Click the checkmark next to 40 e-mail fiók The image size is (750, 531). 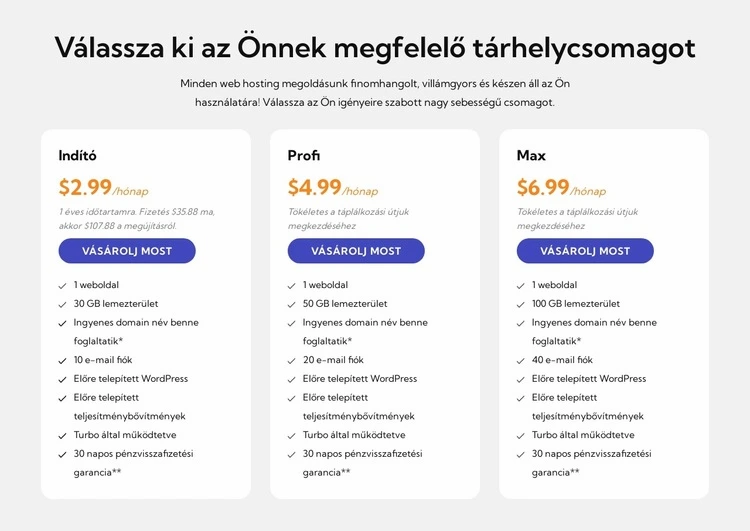click(x=522, y=360)
